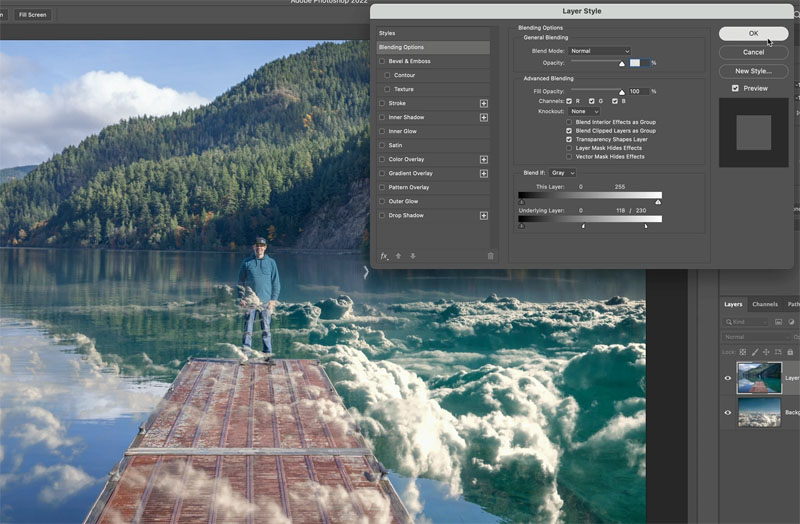The image size is (800, 524).
Task: Enable the Outer Glow checkbox
Action: point(382,202)
